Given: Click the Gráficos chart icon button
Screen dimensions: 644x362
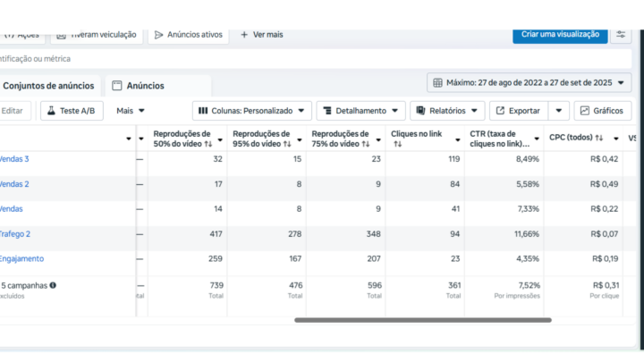Looking at the screenshot, I should [x=585, y=111].
